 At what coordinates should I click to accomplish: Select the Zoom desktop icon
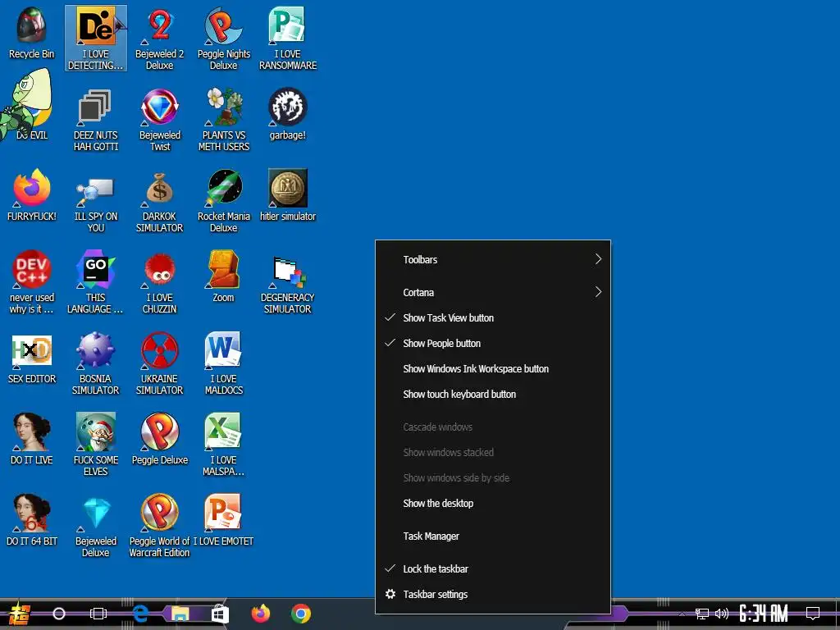pyautogui.click(x=223, y=277)
